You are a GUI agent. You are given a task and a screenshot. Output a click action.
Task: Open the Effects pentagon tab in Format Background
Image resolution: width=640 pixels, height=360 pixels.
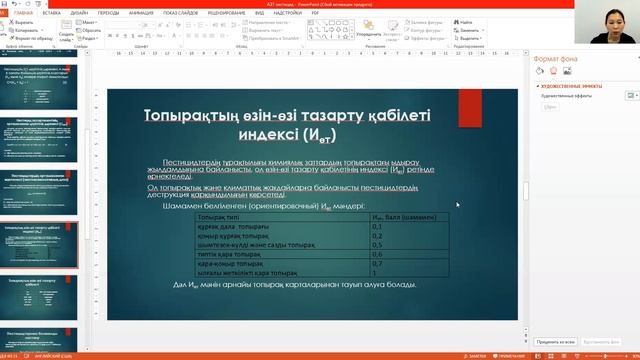[x=553, y=71]
